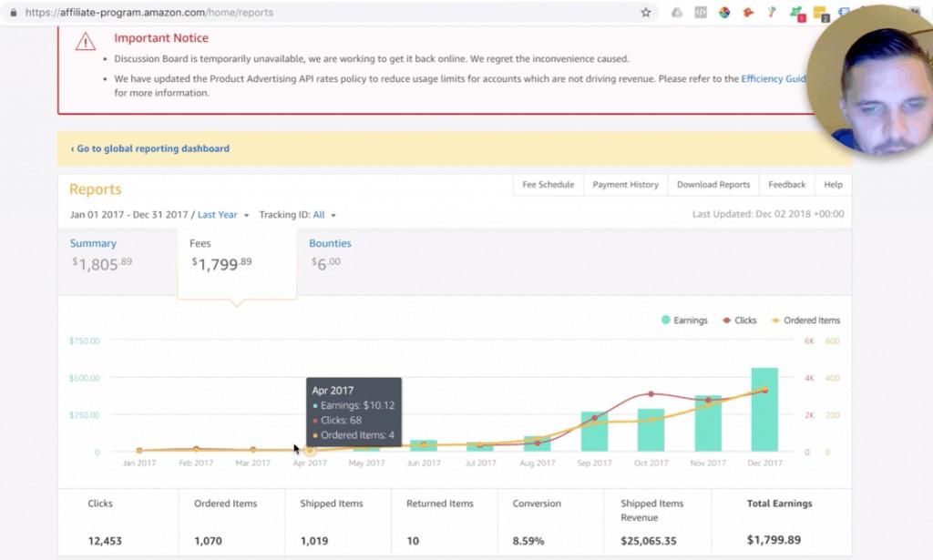Click the Important Notice heading
933x560 pixels.
click(161, 38)
